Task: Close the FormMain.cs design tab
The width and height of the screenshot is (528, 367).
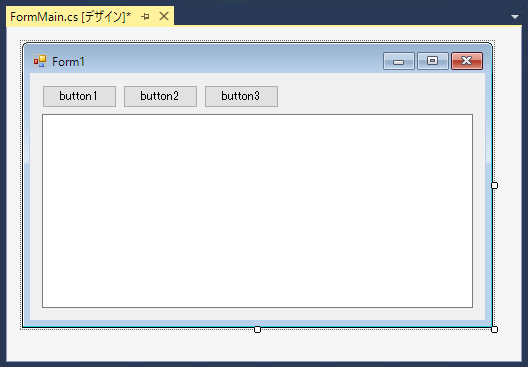Action: 164,16
